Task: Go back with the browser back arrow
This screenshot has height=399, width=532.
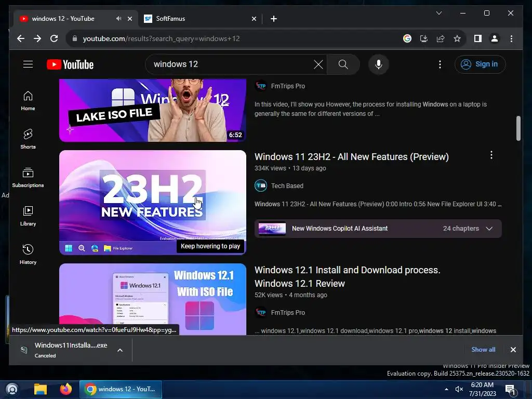Action: tap(21, 38)
